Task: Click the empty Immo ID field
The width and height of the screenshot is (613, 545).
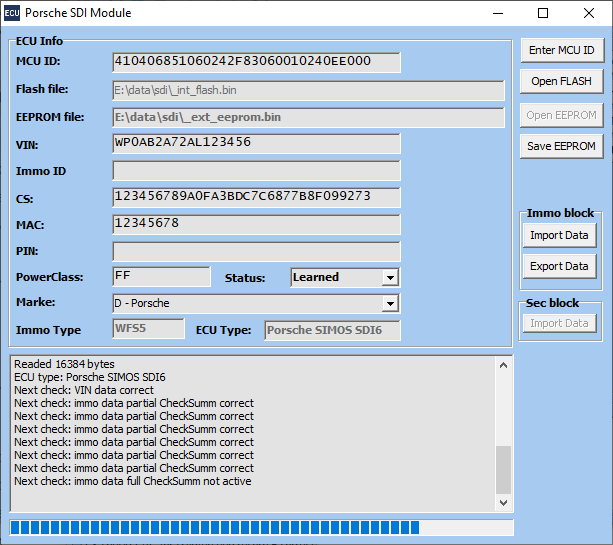Action: tap(256, 171)
